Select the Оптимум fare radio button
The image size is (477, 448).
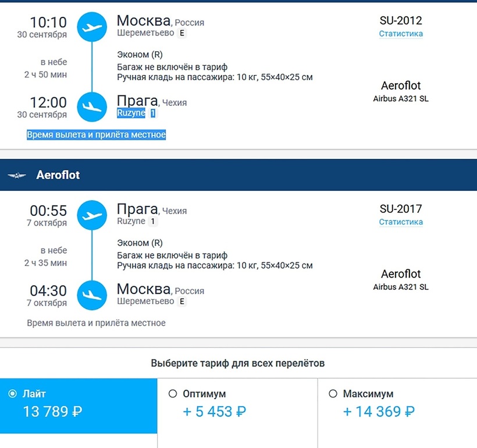click(173, 394)
